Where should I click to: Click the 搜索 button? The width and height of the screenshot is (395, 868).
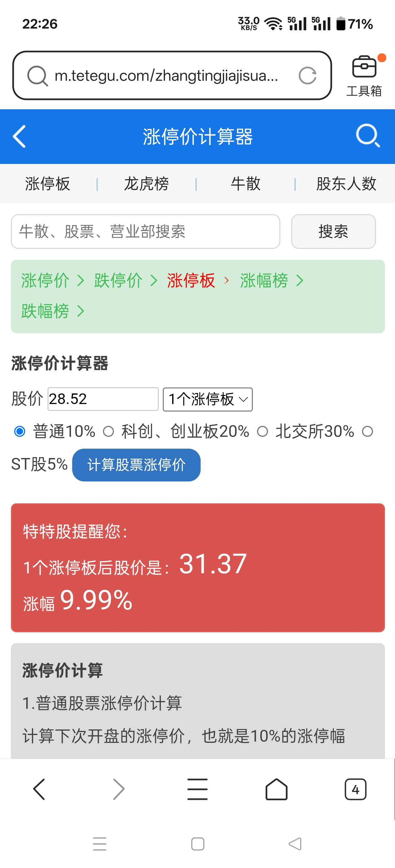pos(333,231)
